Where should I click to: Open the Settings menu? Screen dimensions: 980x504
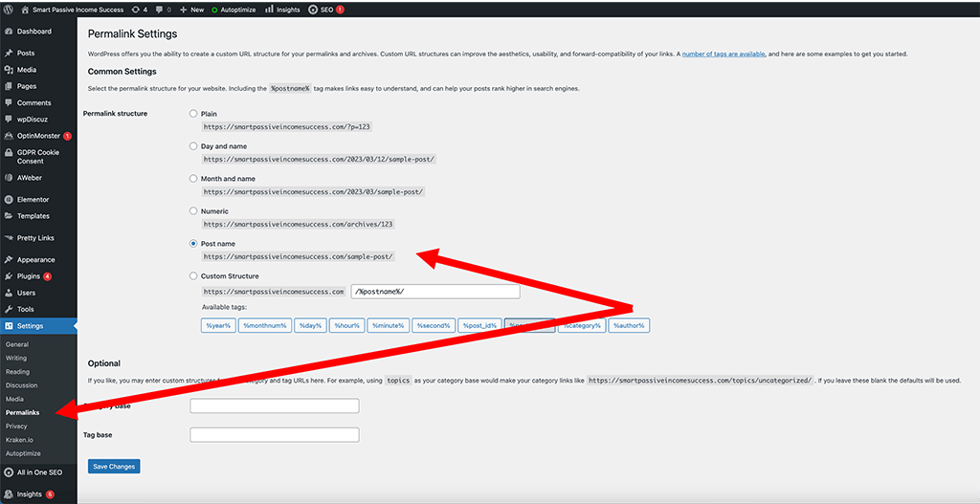(x=38, y=326)
